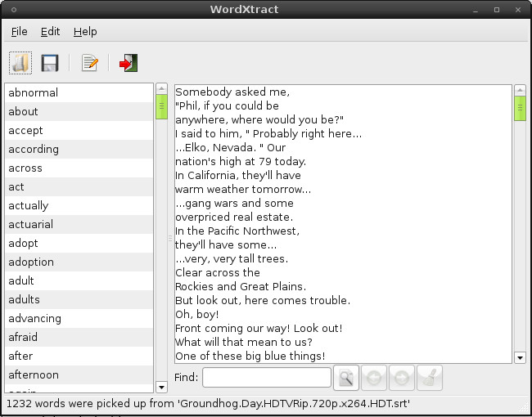Close the WordXtract window

click(x=518, y=10)
